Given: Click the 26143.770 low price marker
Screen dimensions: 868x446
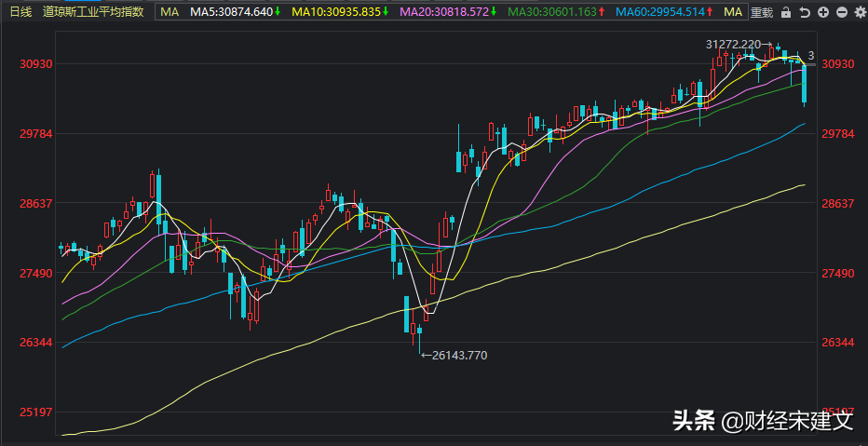Looking at the screenshot, I should tap(458, 355).
